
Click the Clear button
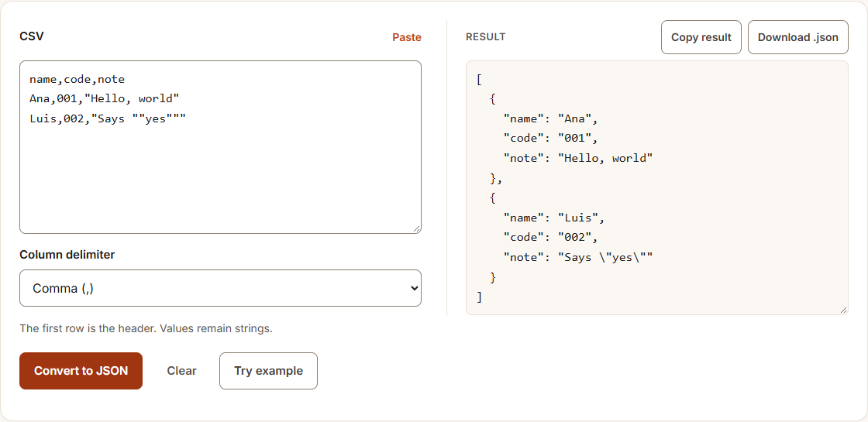pos(181,371)
